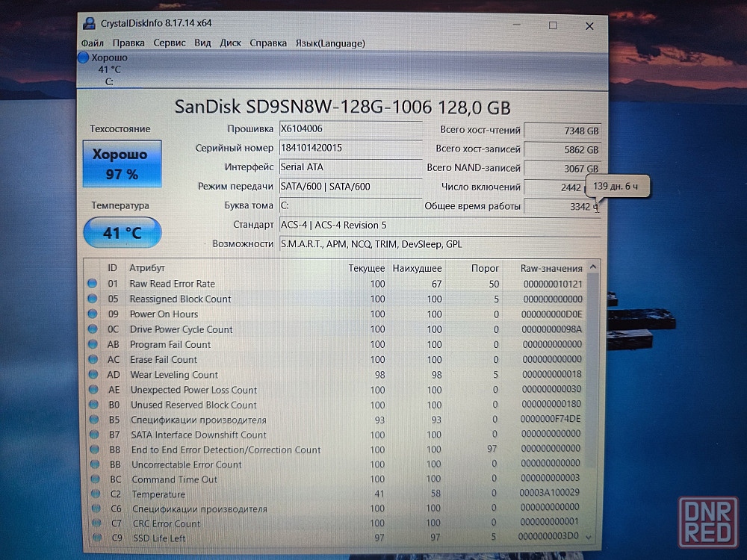Click the 41 °C temperature button
Image resolution: width=747 pixels, height=560 pixels.
coord(123,232)
